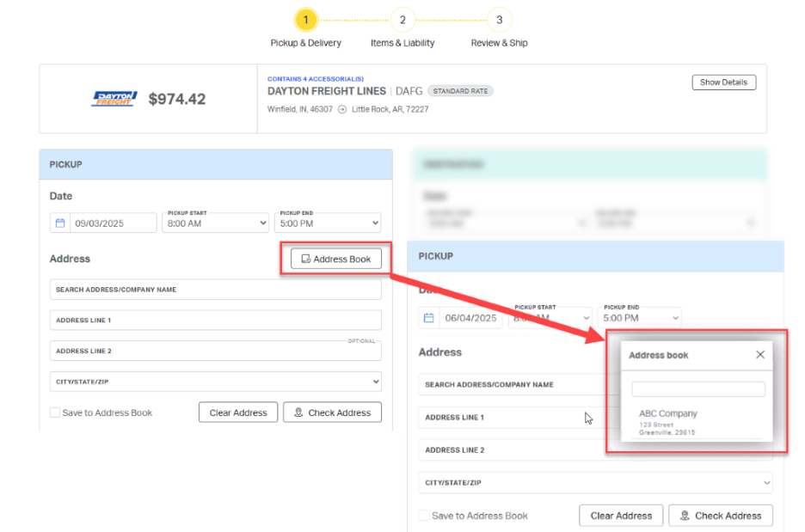Click Search Address/Company Name field in left panel
805x532 pixels.
click(x=216, y=290)
